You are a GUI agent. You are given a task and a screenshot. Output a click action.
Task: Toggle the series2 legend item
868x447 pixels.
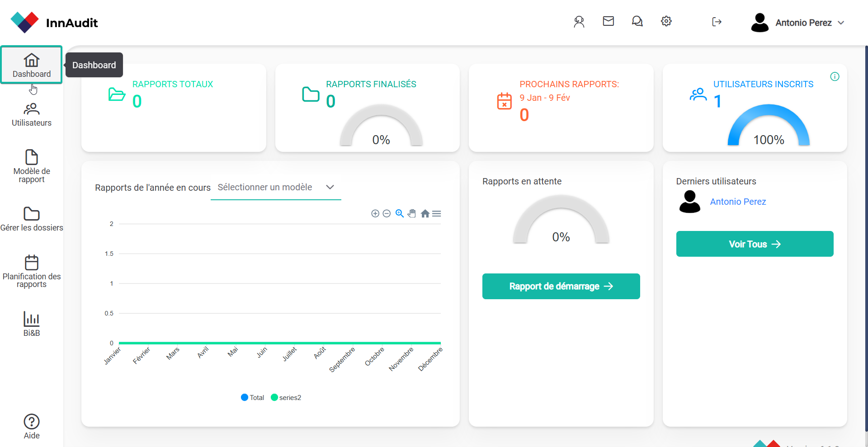[x=286, y=398]
